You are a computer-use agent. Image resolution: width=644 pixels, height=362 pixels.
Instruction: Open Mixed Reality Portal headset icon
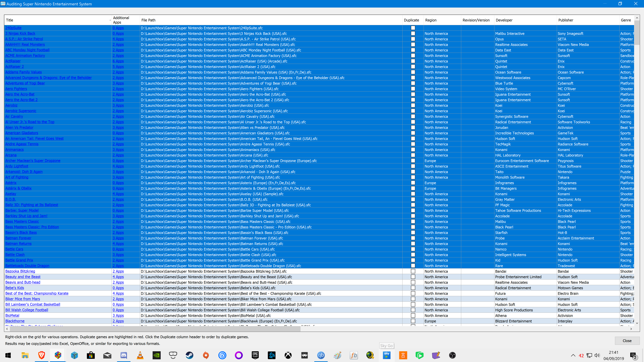tap(173, 355)
